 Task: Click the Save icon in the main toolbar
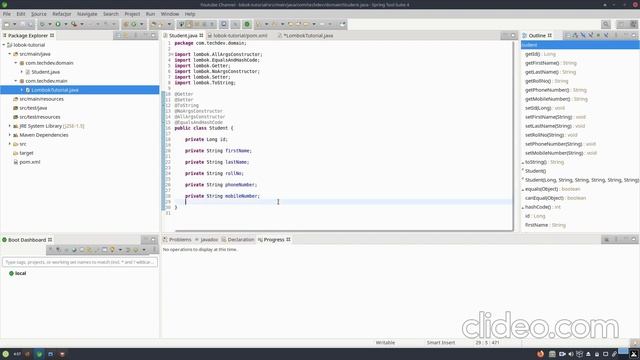click(22, 24)
